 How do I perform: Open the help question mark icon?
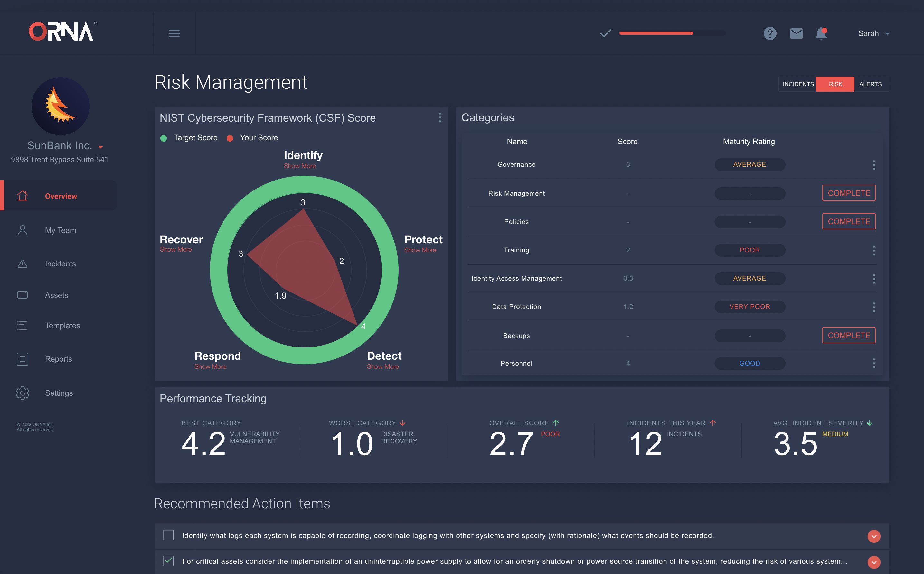pos(770,33)
